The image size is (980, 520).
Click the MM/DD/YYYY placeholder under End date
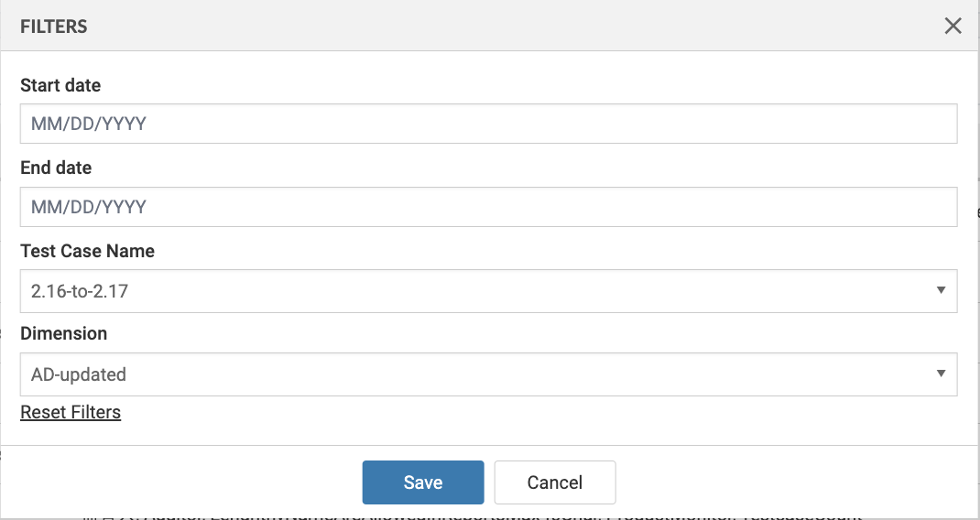point(89,207)
